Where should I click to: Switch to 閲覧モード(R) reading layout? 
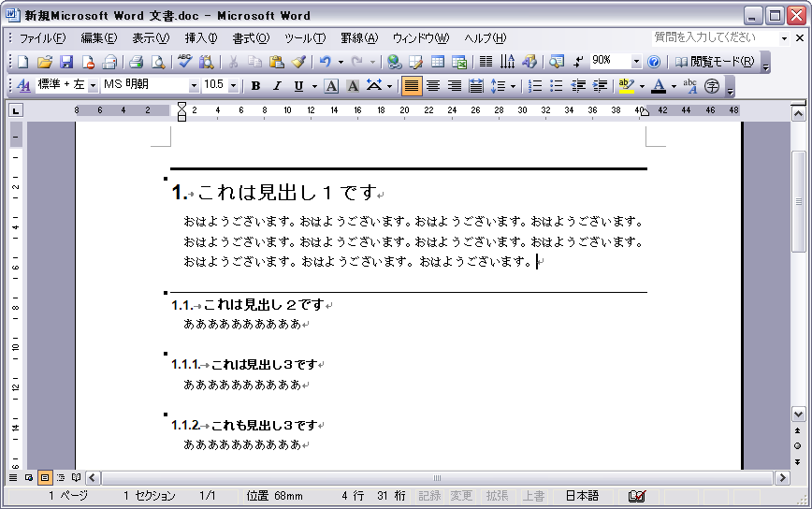pyautogui.click(x=715, y=62)
